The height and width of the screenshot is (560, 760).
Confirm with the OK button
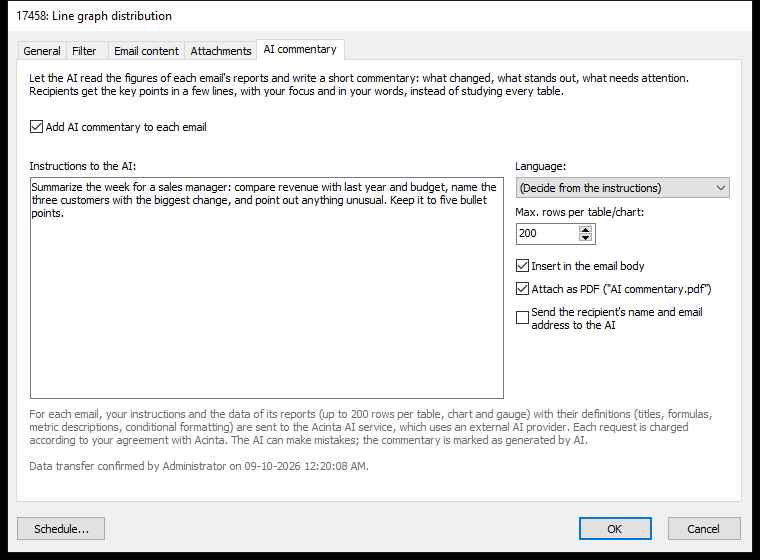click(x=615, y=528)
